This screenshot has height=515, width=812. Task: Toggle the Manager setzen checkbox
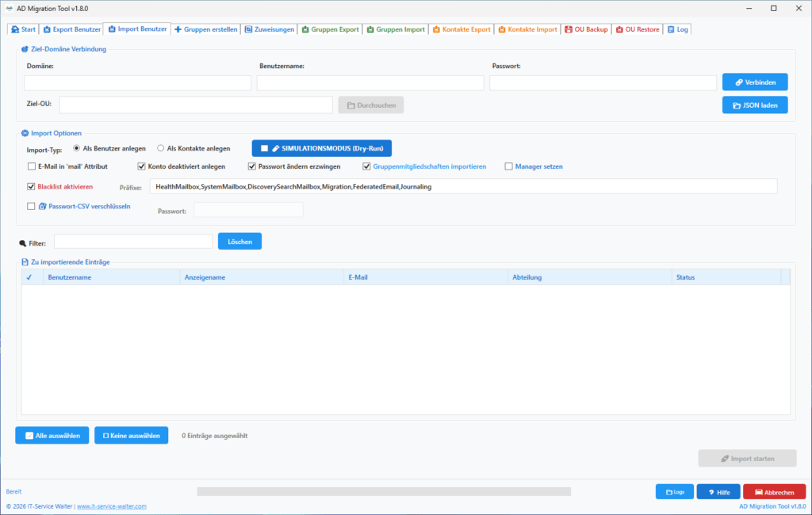click(508, 166)
